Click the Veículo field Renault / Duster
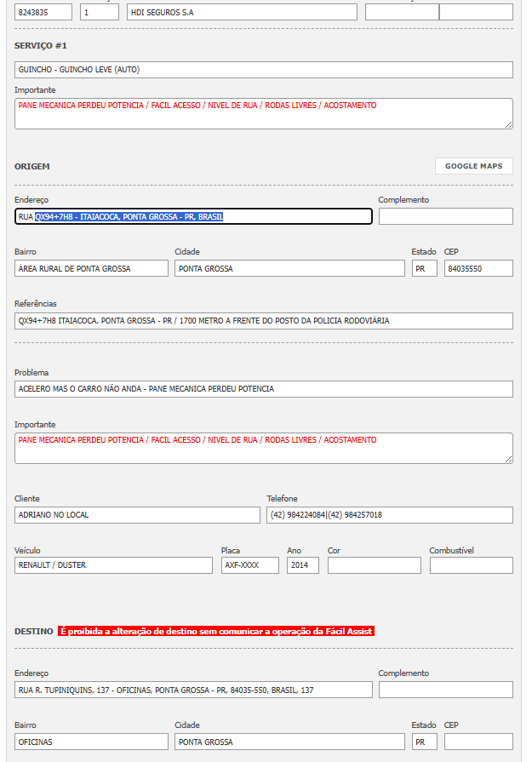This screenshot has width=532, height=762. click(113, 565)
